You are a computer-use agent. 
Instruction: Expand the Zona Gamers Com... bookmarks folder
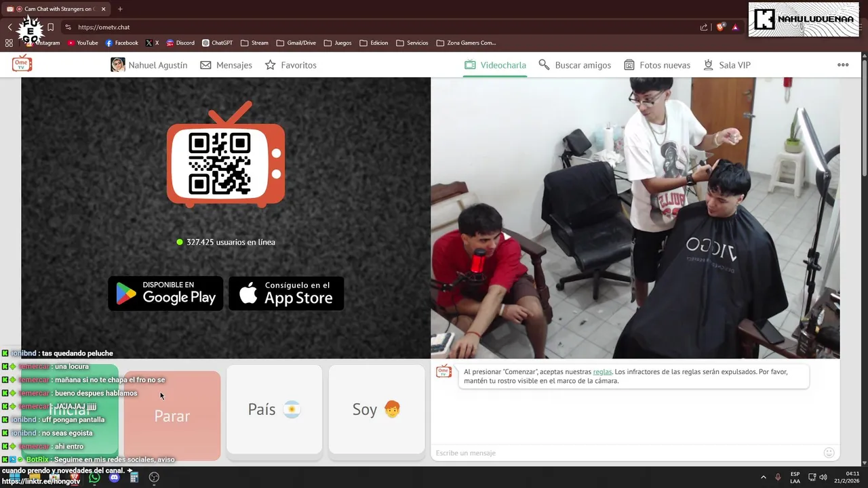click(467, 43)
